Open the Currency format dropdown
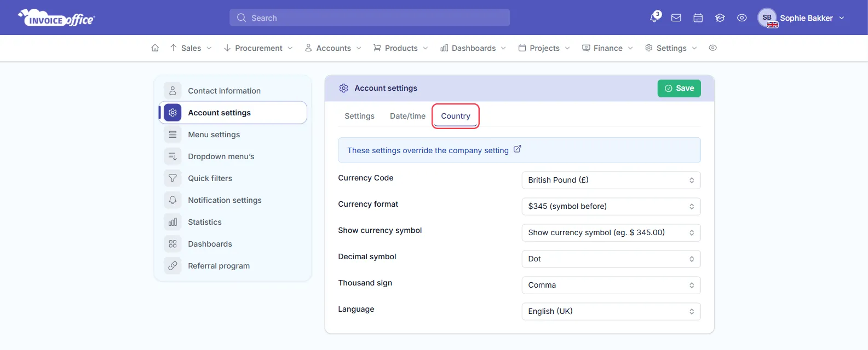This screenshot has width=868, height=350. (611, 206)
